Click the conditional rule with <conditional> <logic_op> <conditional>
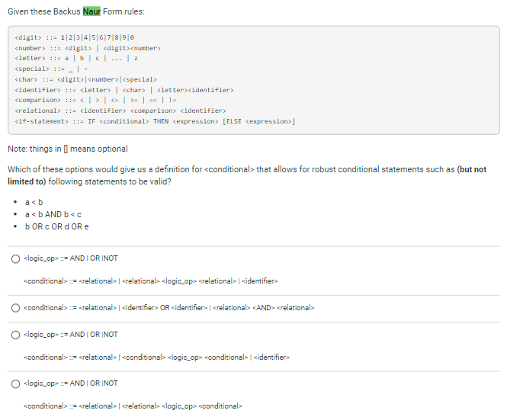Viewport: 507px width, 420px height. click(x=156, y=357)
